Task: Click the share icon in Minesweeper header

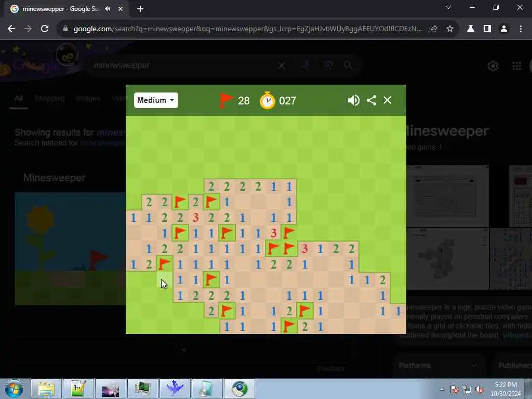Action: coord(371,100)
